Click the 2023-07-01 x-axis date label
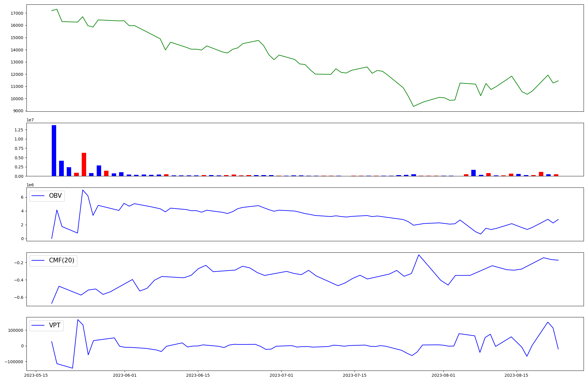This screenshot has width=588, height=382. (281, 375)
